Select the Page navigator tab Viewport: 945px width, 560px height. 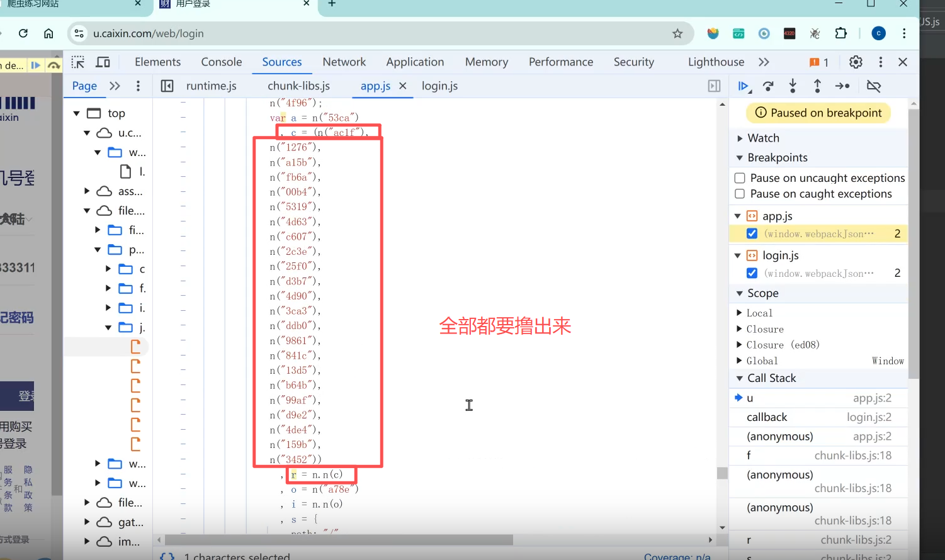84,86
